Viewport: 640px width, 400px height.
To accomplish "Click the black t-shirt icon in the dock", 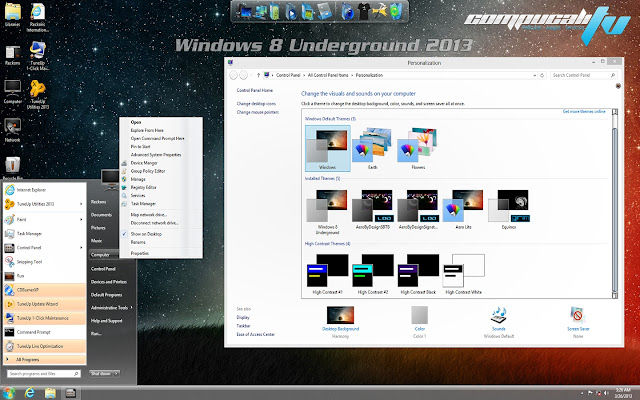I will coord(363,11).
